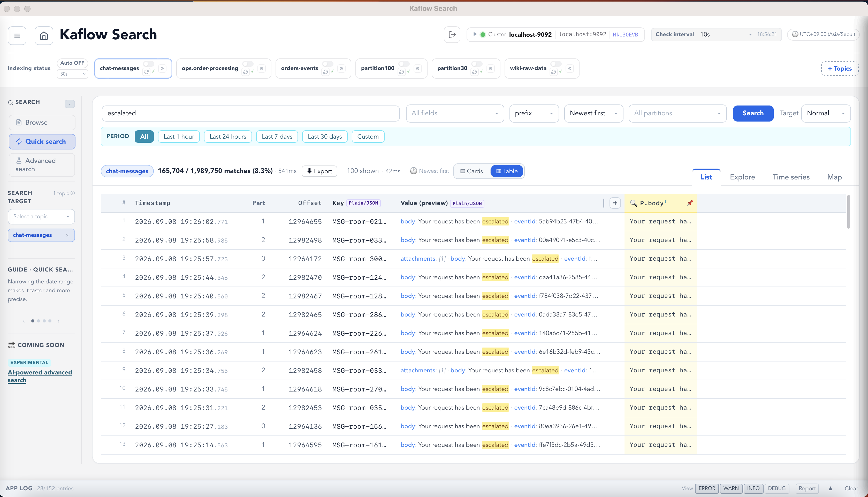The height and width of the screenshot is (497, 868).
Task: Toggle the Auto OFF indexing button
Action: [72, 63]
